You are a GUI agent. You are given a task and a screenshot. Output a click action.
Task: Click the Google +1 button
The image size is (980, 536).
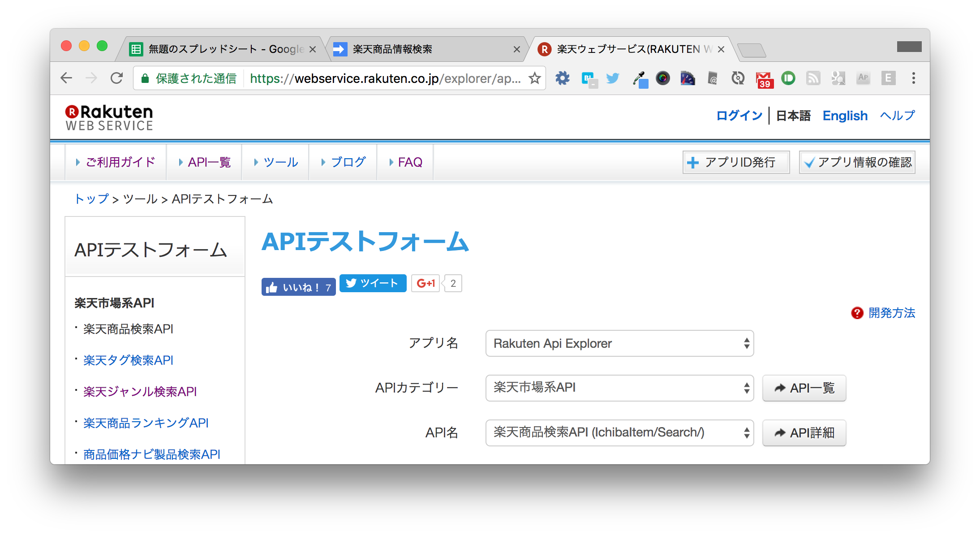click(x=426, y=283)
